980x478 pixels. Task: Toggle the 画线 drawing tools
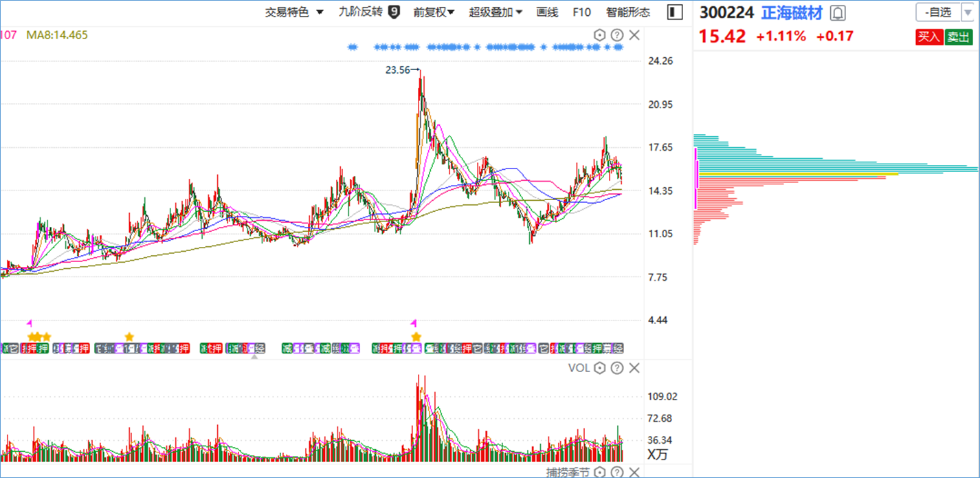[547, 12]
